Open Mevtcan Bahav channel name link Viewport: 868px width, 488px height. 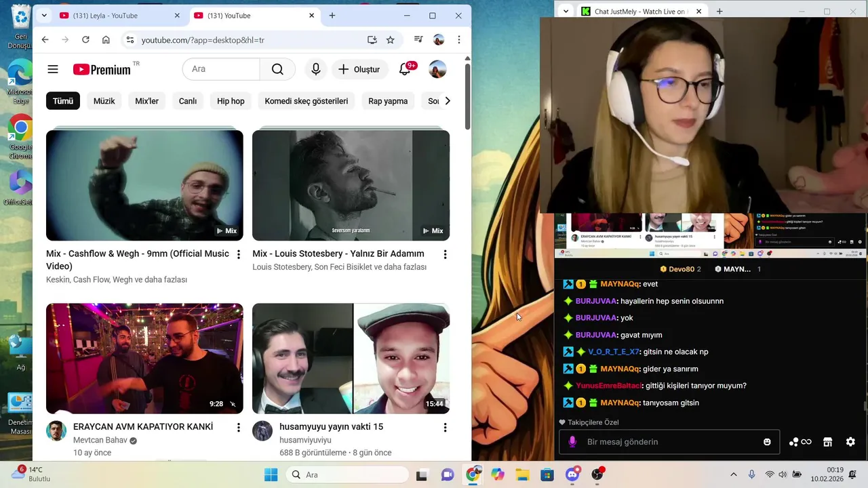[x=100, y=441]
